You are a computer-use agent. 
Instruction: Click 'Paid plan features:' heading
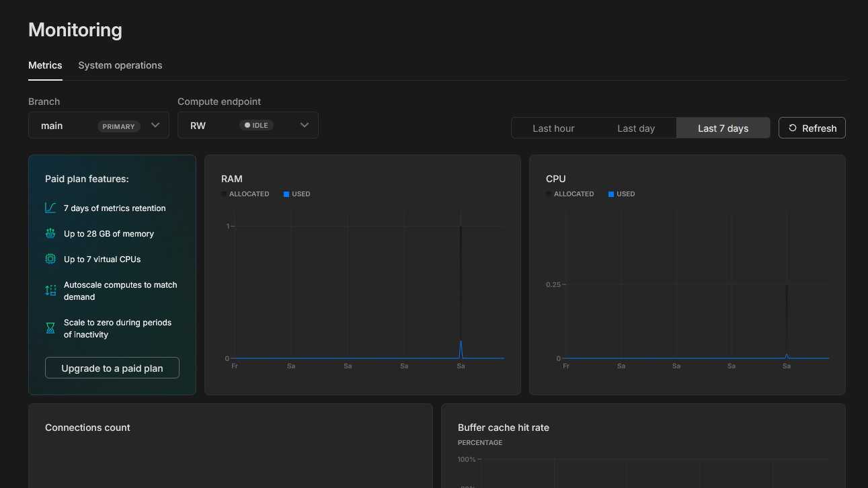[x=87, y=179]
